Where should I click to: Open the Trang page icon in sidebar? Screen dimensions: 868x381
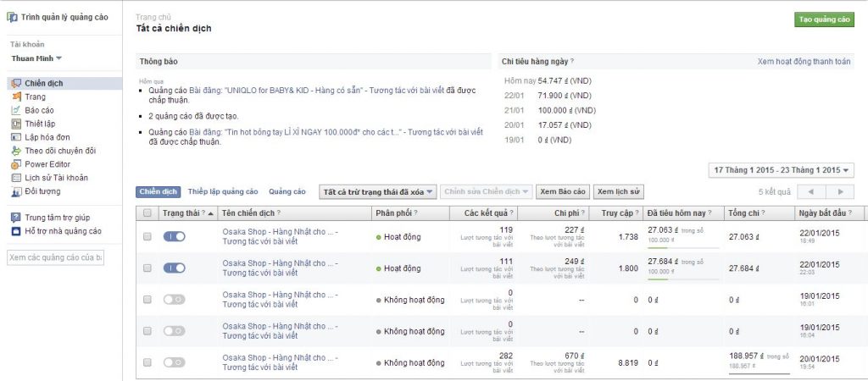(x=16, y=97)
